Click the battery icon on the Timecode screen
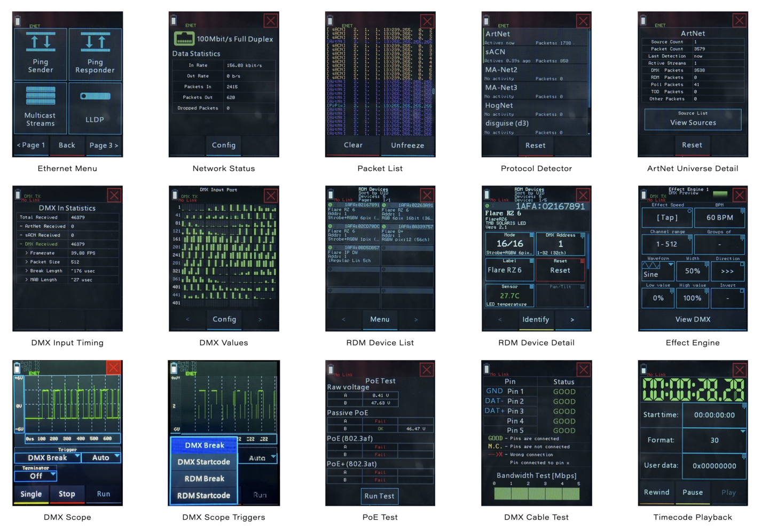The image size is (769, 532). click(643, 370)
